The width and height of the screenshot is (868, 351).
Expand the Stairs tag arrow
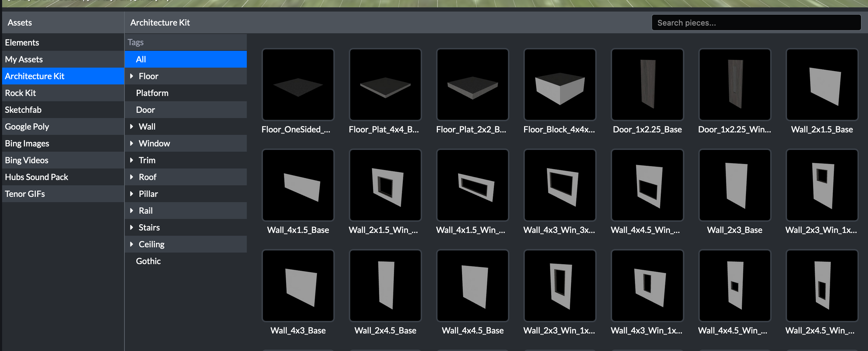(132, 227)
